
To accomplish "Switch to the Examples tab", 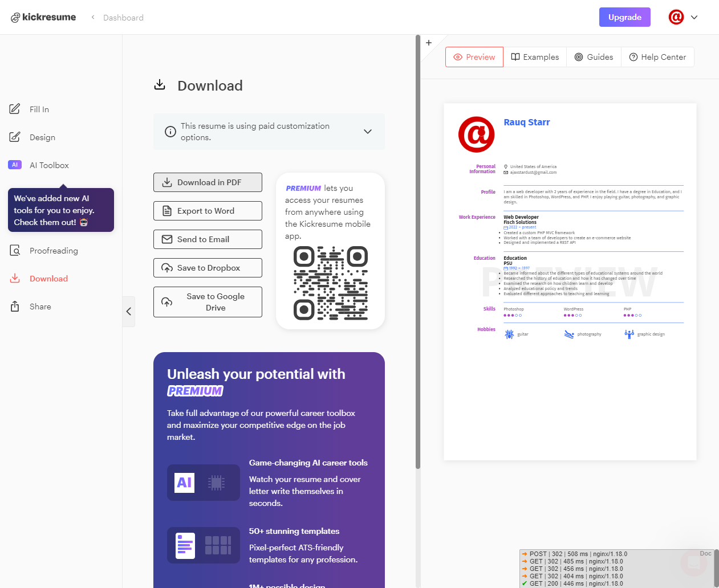I will click(535, 57).
